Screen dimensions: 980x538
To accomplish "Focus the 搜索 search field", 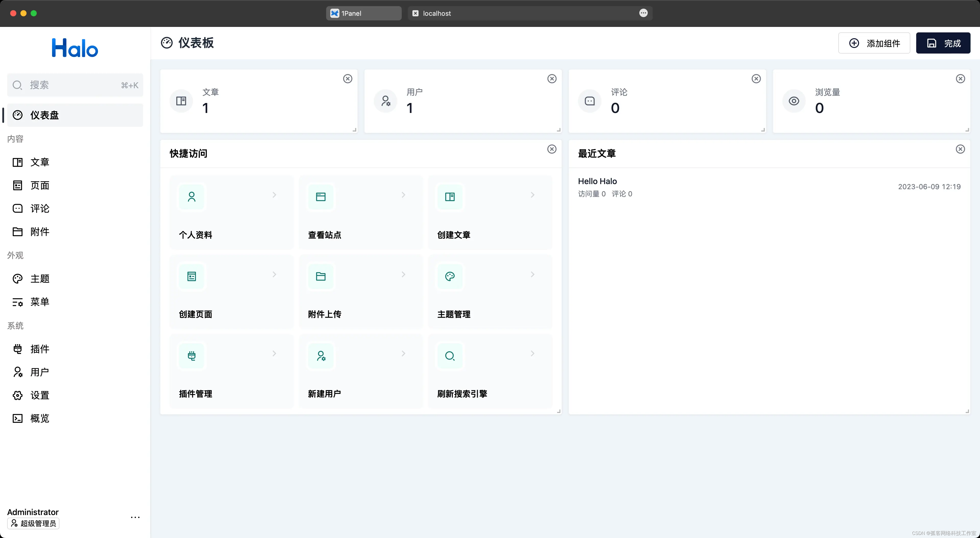I will pos(75,85).
